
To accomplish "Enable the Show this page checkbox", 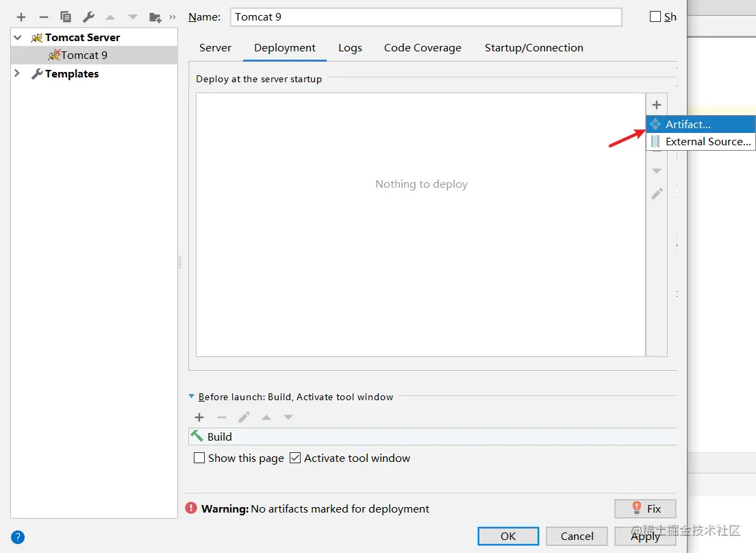I will 199,458.
